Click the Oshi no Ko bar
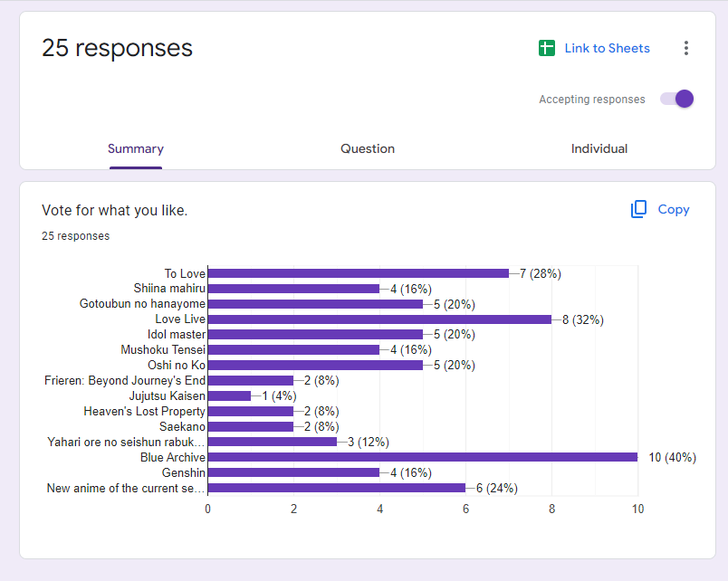The width and height of the screenshot is (728, 581). pyautogui.click(x=315, y=366)
